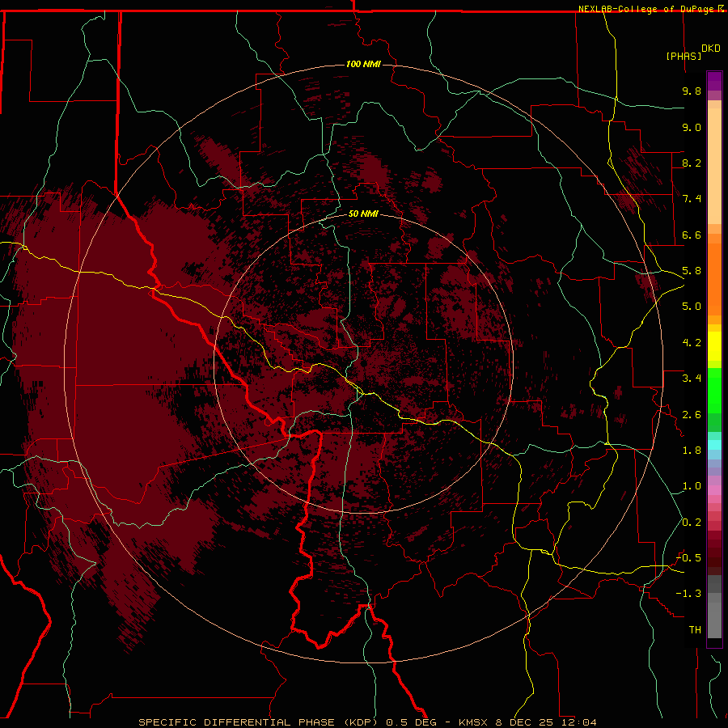Pick the yellow segment of the color bar
This screenshot has width=728, height=728.
click(714, 346)
